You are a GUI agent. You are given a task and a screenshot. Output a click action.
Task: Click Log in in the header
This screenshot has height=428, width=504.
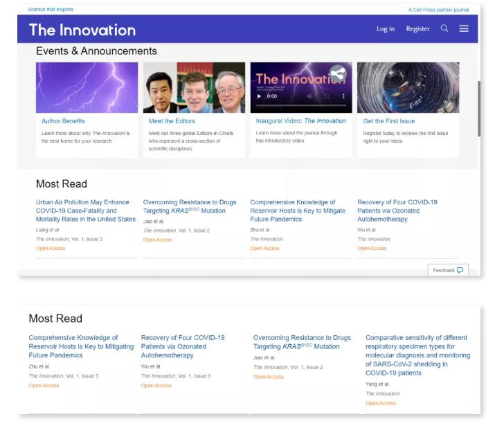[x=386, y=28]
